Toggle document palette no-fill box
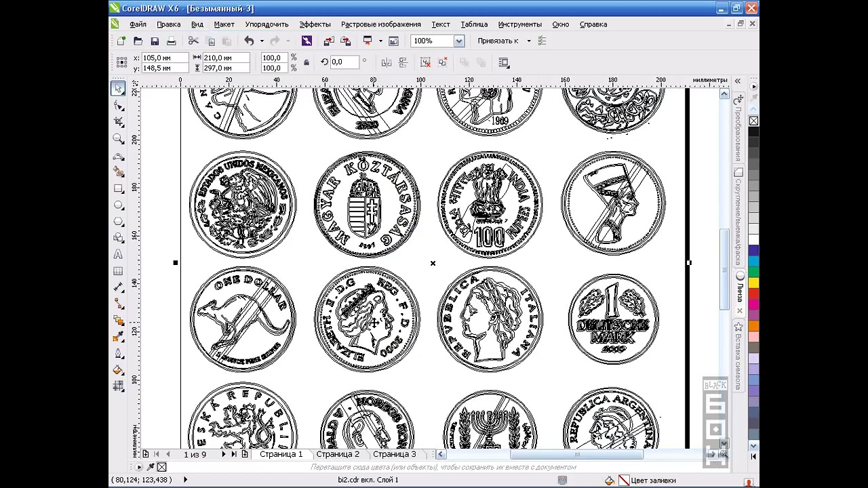The height and width of the screenshot is (488, 868). coord(161,467)
